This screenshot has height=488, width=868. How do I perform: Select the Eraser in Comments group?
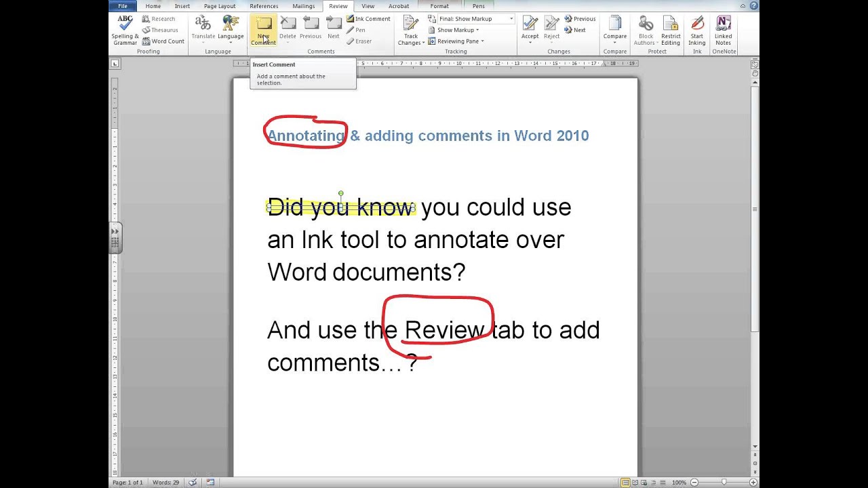click(359, 41)
